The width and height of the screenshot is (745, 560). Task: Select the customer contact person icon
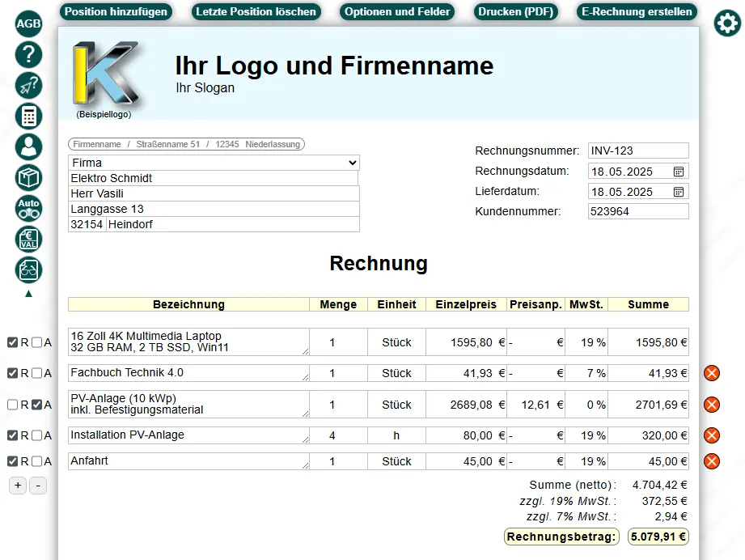click(27, 146)
